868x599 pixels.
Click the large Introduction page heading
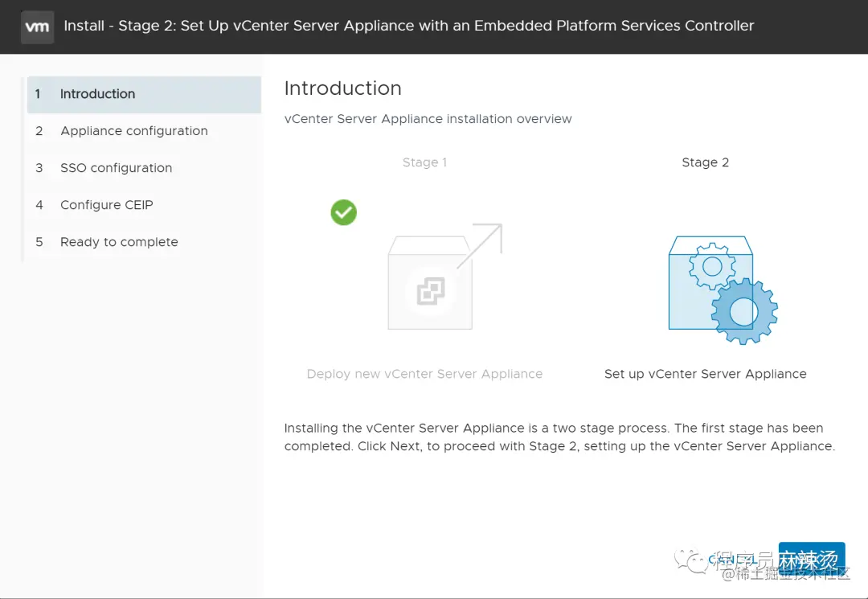click(342, 88)
